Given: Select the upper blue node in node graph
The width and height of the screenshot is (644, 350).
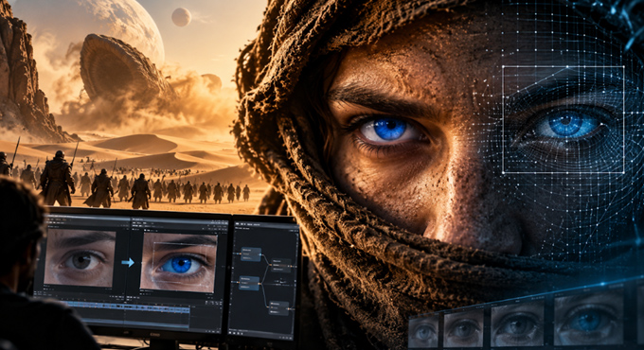Looking at the screenshot, I should (x=251, y=254).
